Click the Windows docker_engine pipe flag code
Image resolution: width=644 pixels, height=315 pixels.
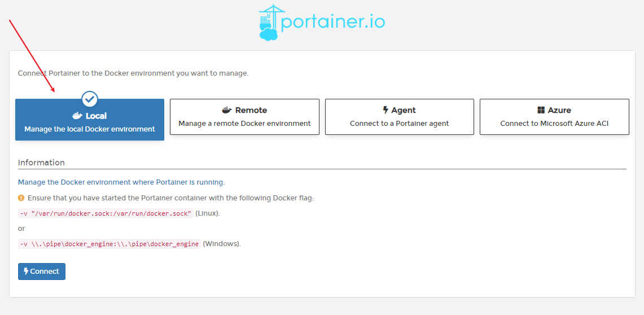(x=109, y=243)
